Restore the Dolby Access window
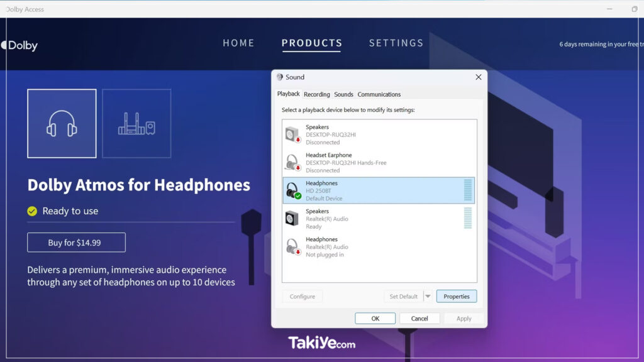 coord(635,9)
